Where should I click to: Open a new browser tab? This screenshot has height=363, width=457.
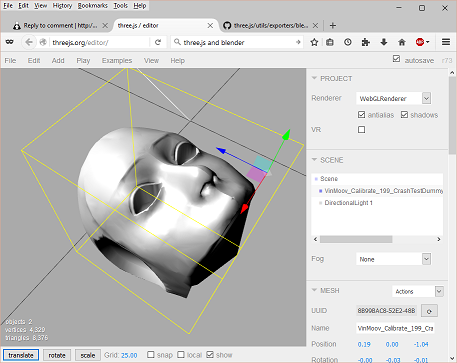(332, 25)
